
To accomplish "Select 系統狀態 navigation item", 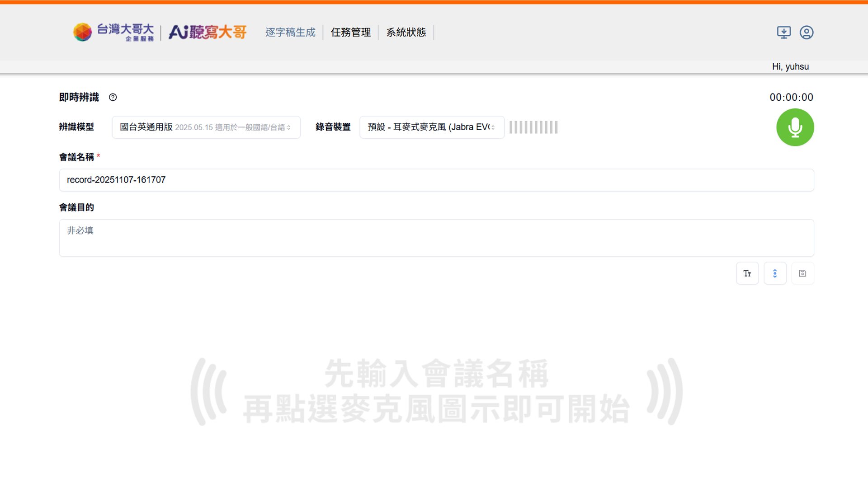I will [x=406, y=33].
